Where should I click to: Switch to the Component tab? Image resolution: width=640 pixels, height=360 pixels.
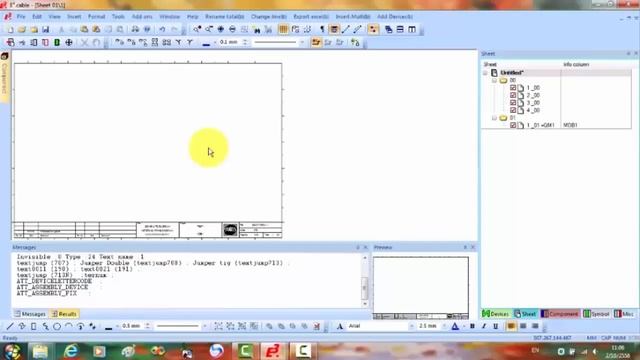560,314
